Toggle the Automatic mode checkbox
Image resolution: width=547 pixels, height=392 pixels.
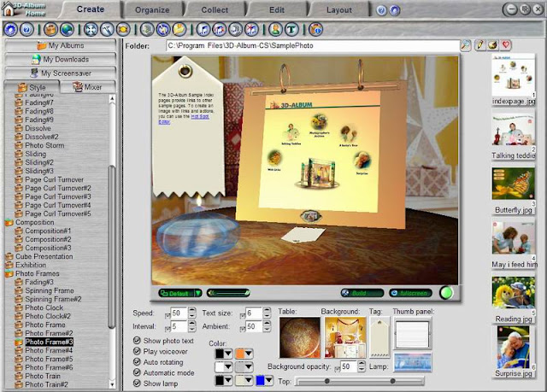tap(137, 372)
